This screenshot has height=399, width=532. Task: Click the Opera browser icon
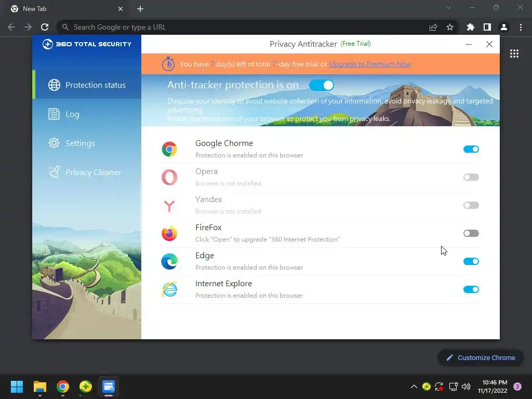(169, 177)
